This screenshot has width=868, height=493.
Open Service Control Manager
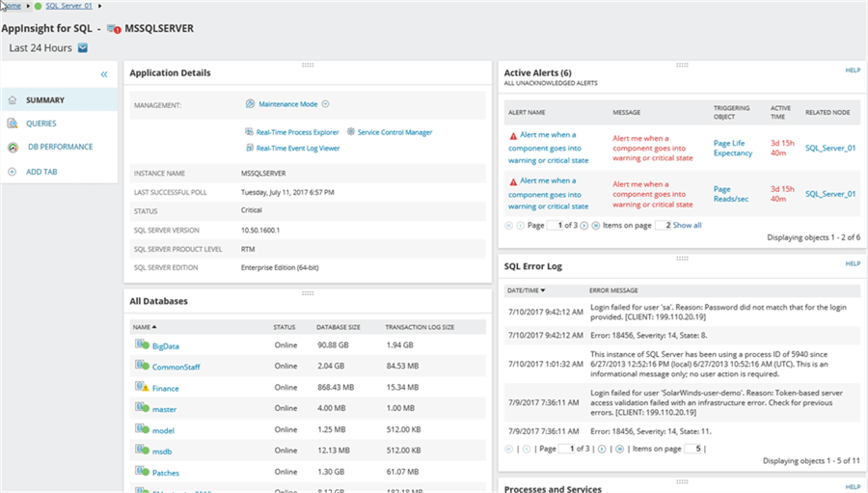tap(394, 132)
